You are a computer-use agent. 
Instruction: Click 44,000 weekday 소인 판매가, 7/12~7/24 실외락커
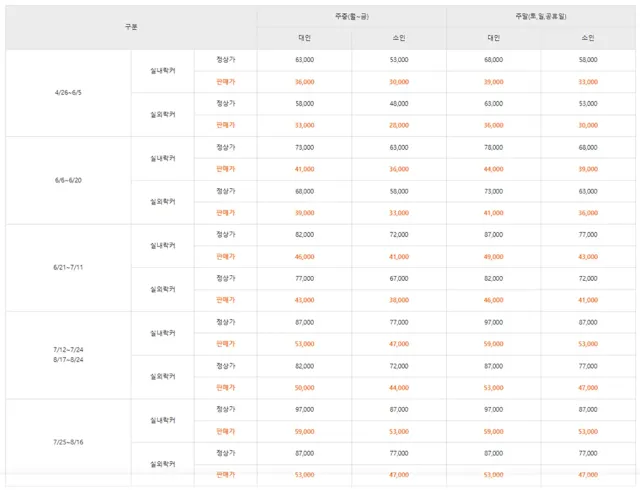pyautogui.click(x=399, y=388)
